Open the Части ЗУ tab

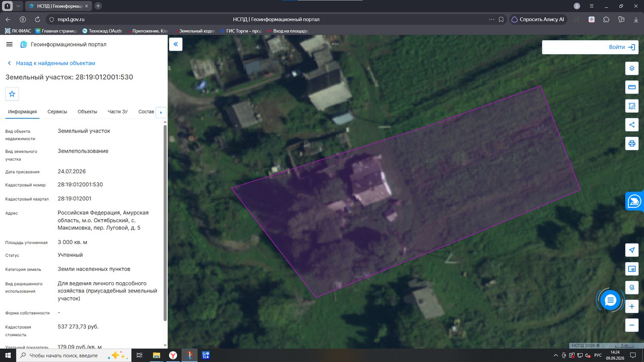pyautogui.click(x=118, y=112)
